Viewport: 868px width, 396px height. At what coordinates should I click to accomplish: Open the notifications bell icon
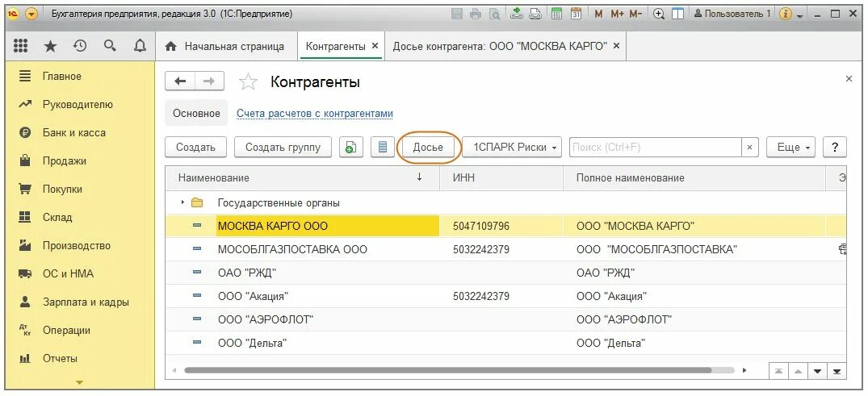tap(140, 47)
